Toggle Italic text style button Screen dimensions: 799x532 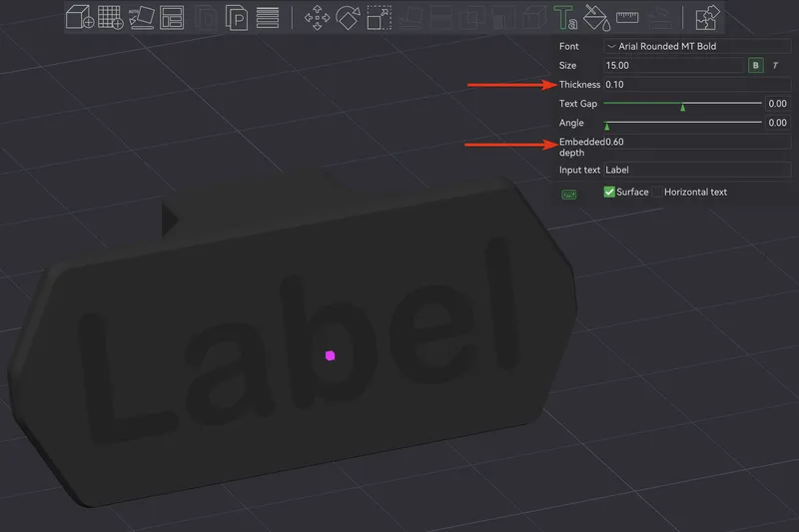click(x=775, y=65)
